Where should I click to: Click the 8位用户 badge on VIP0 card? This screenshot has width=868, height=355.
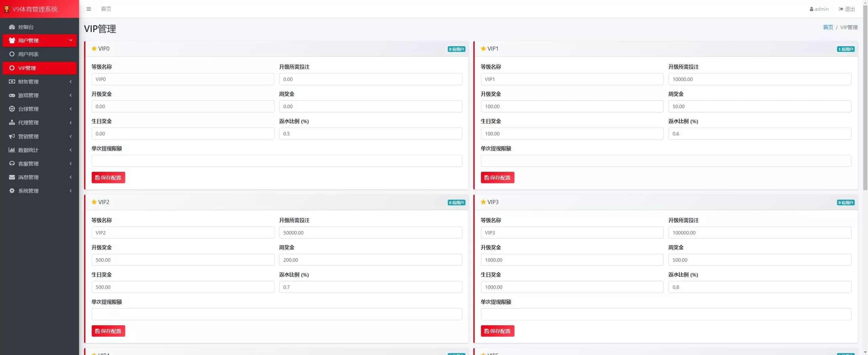[x=457, y=49]
